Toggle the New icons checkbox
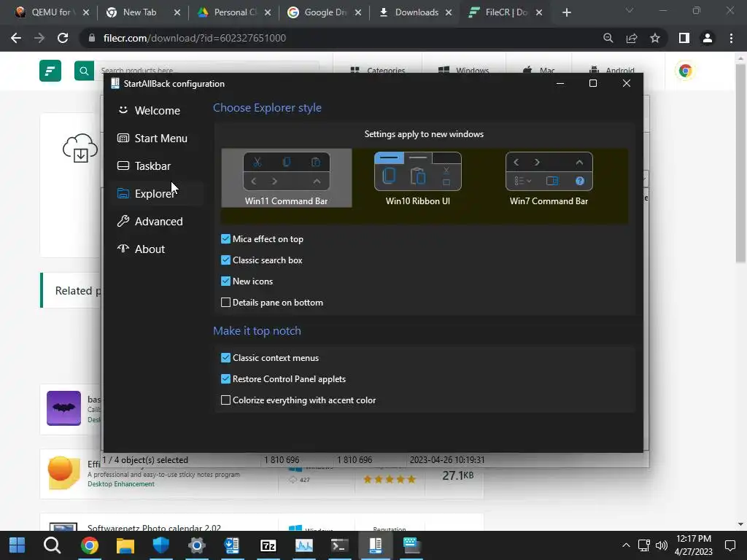This screenshot has width=747, height=560. (x=226, y=281)
